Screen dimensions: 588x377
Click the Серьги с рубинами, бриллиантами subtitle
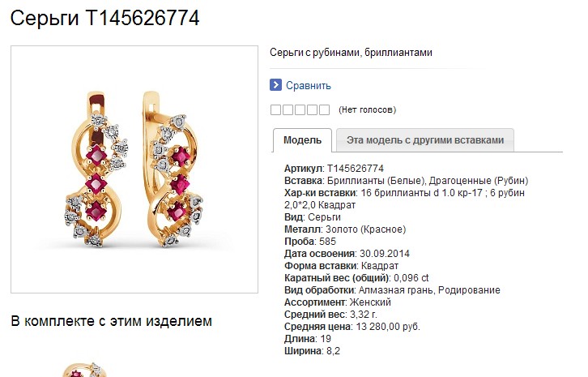[x=351, y=52]
